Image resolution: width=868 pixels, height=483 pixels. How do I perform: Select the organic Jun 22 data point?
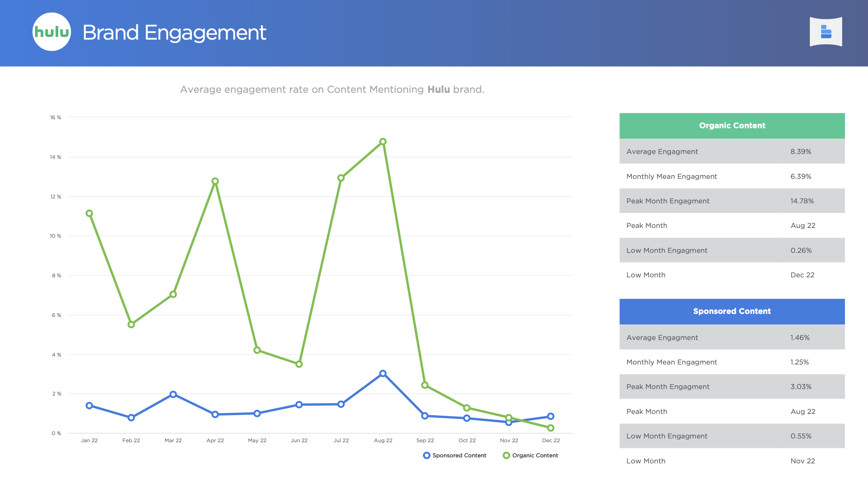pos(299,364)
